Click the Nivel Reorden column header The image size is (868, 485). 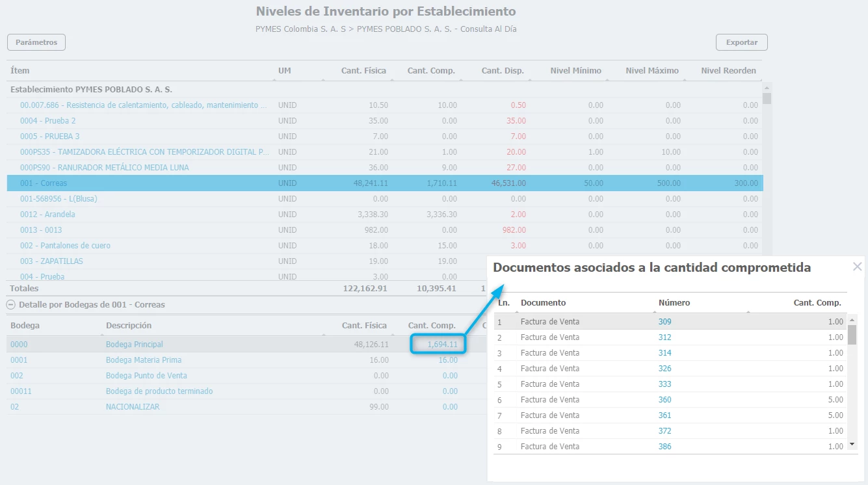(728, 70)
